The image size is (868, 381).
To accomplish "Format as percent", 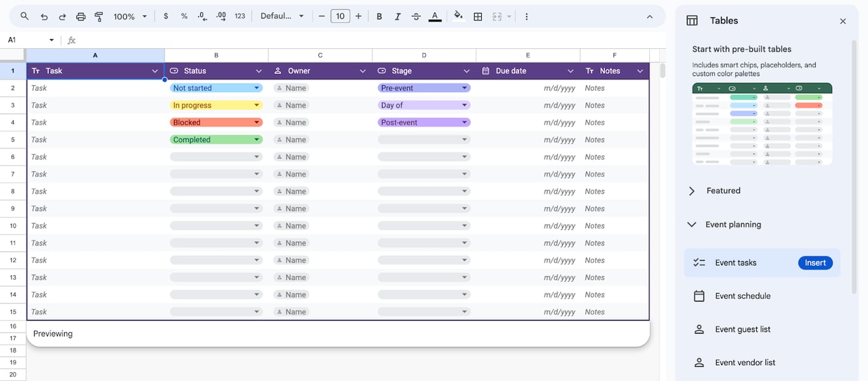I will click(x=184, y=17).
